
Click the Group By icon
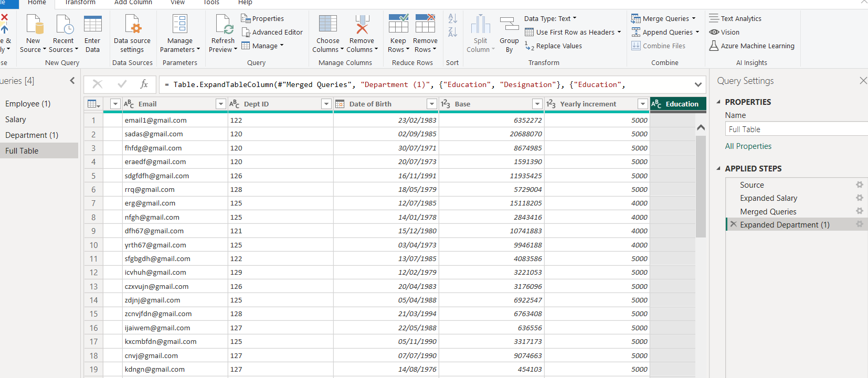coord(509,24)
